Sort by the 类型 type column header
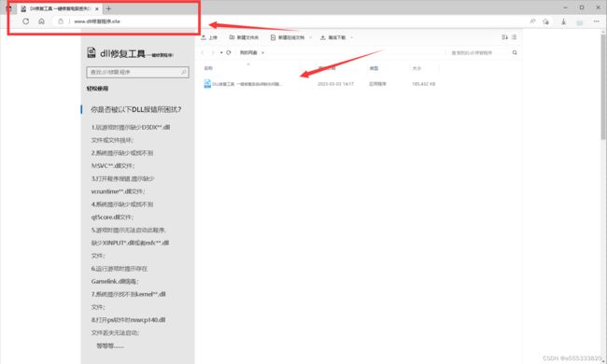Image resolution: width=607 pixels, height=364 pixels. click(374, 68)
